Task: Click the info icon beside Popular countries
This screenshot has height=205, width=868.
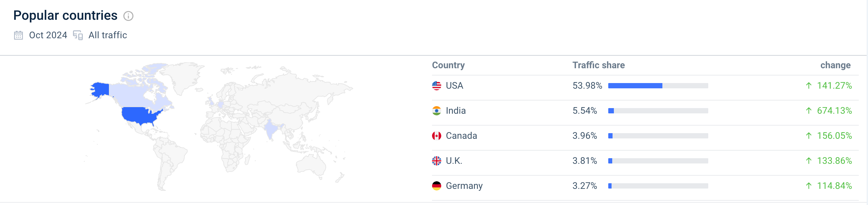Action: tap(128, 16)
